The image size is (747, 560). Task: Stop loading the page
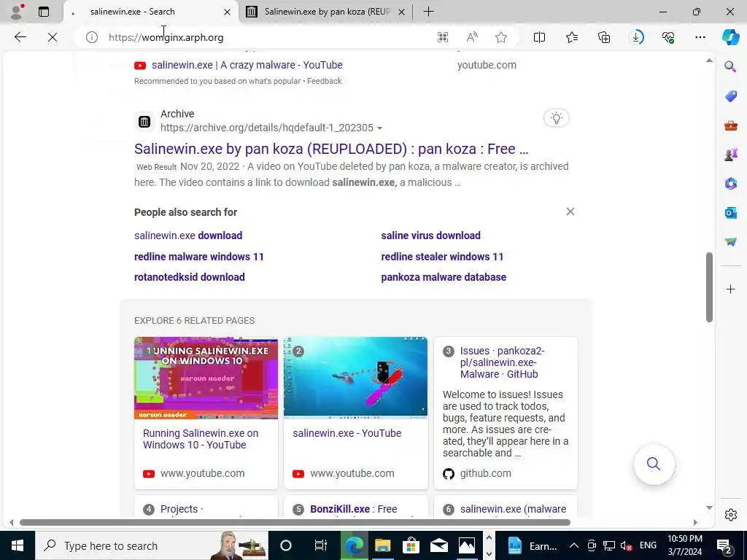53,37
